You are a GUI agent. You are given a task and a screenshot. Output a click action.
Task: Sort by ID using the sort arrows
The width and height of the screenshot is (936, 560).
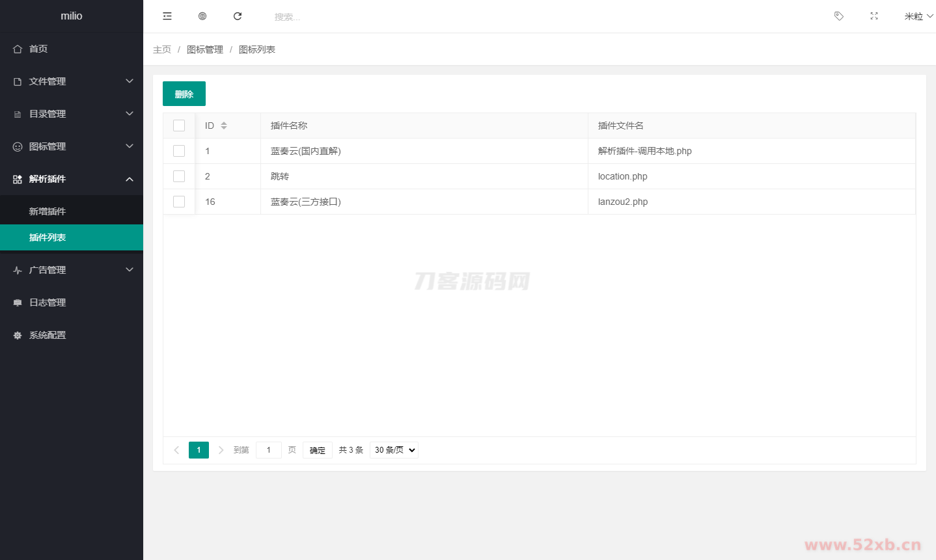pos(225,125)
